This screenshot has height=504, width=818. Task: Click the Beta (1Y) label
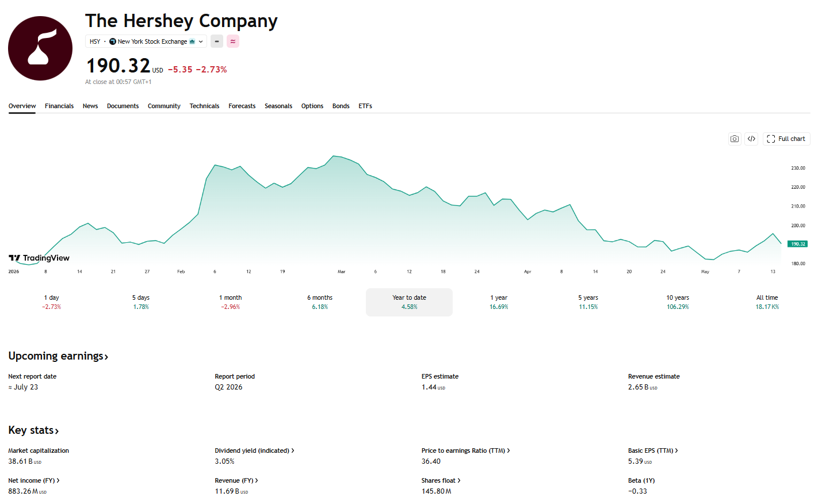pyautogui.click(x=641, y=480)
